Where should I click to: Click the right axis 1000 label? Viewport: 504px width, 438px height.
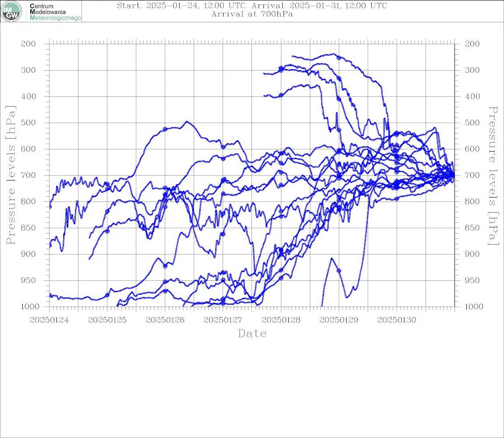474,307
